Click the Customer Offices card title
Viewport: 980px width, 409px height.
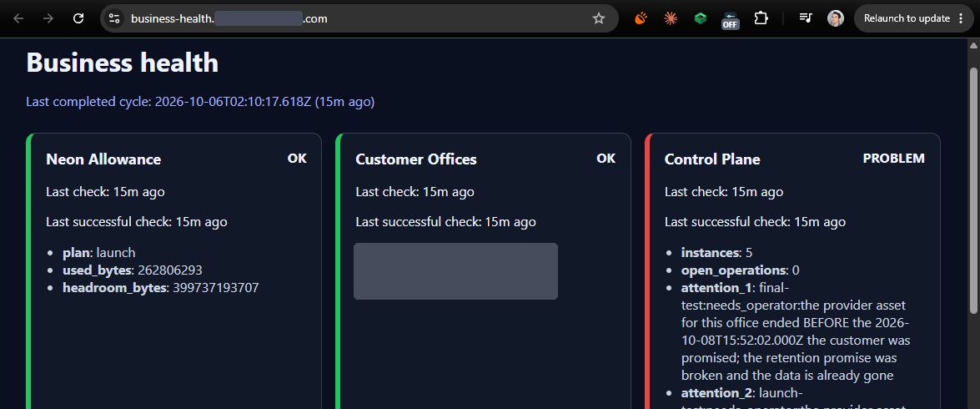click(416, 159)
